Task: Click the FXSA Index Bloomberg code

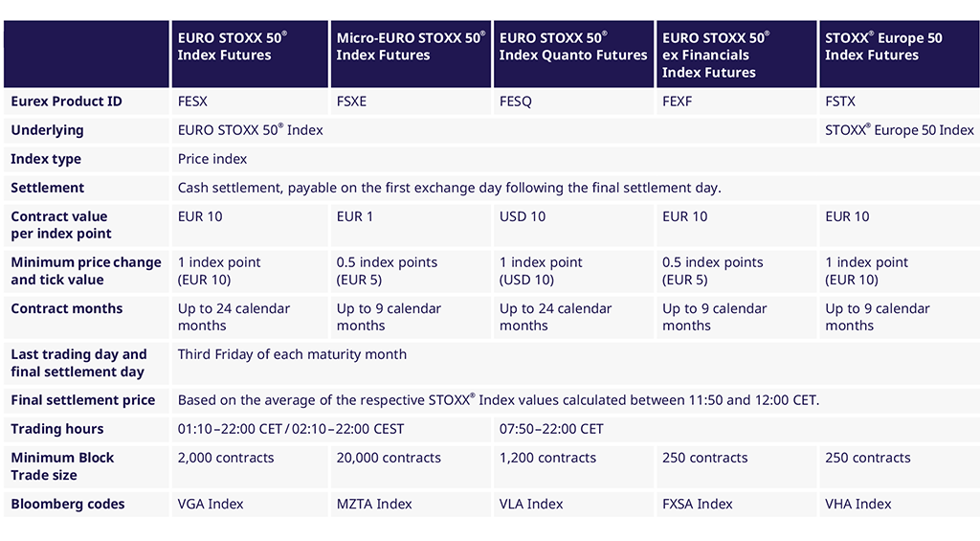Action: click(x=698, y=504)
